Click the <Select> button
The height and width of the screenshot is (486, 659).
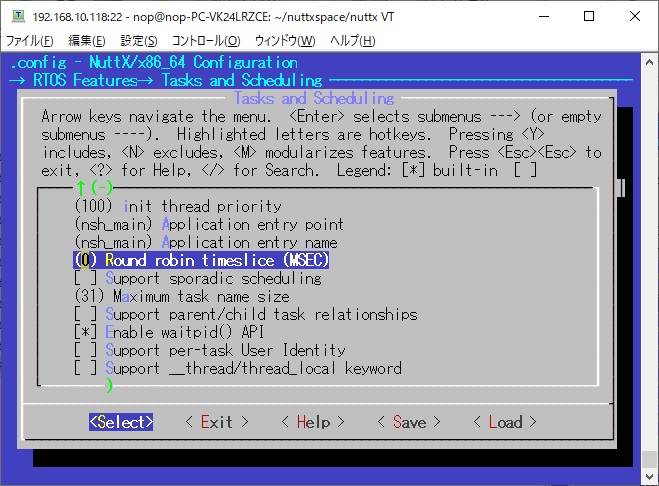121,422
